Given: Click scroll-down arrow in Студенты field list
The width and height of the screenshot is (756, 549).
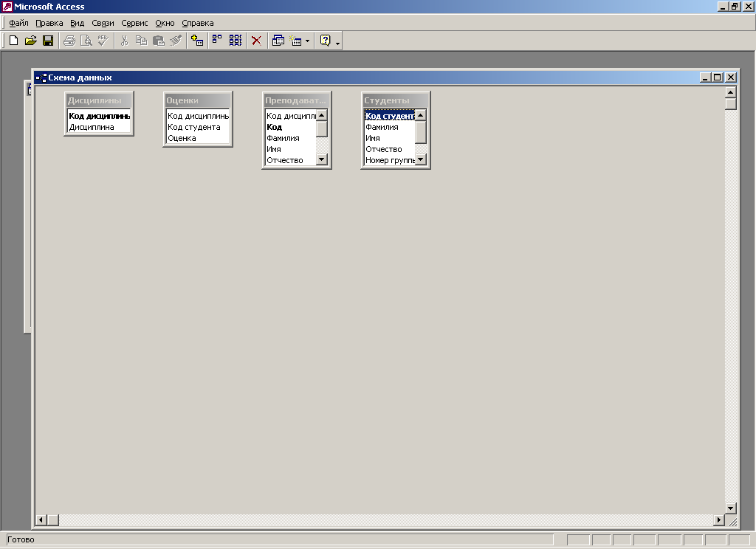Looking at the screenshot, I should (420, 159).
